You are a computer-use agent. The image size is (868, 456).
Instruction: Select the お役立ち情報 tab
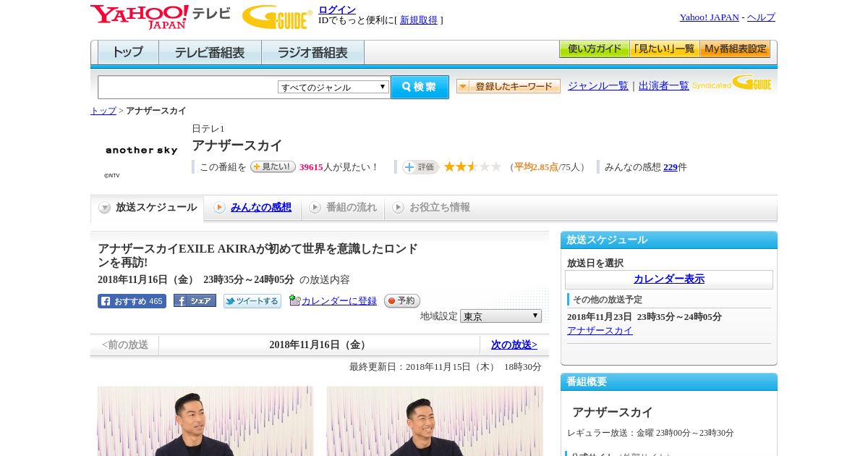click(431, 208)
